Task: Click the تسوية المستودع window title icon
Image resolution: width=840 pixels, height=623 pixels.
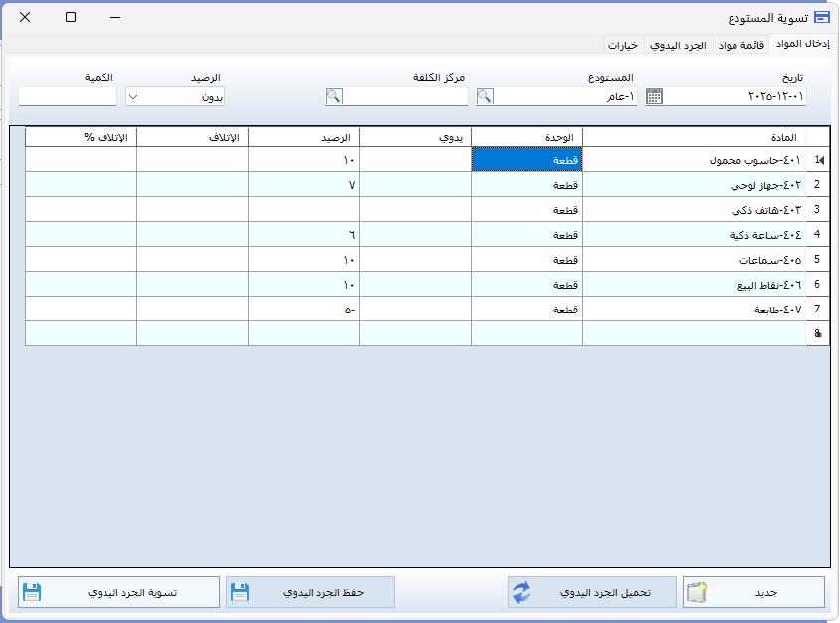Action: (x=821, y=17)
